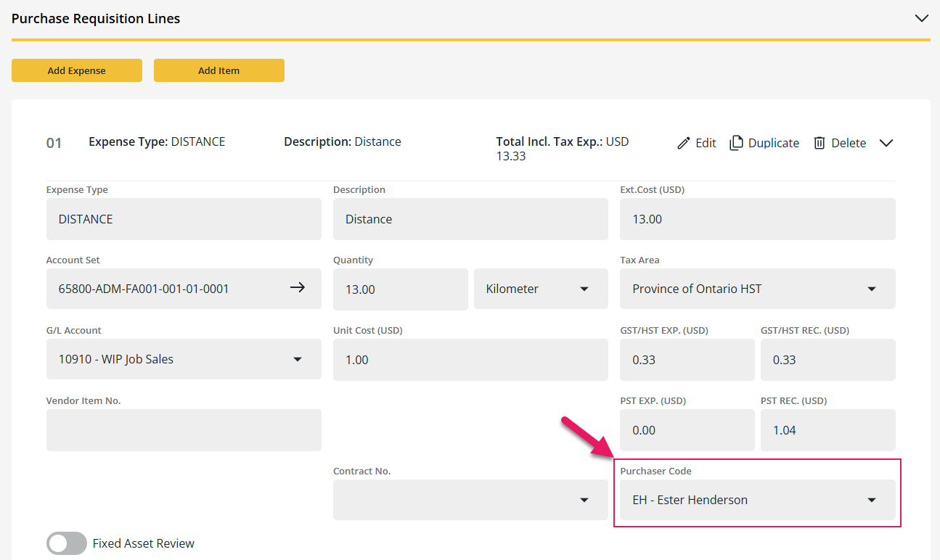Click the trash can Delete icon

(820, 143)
